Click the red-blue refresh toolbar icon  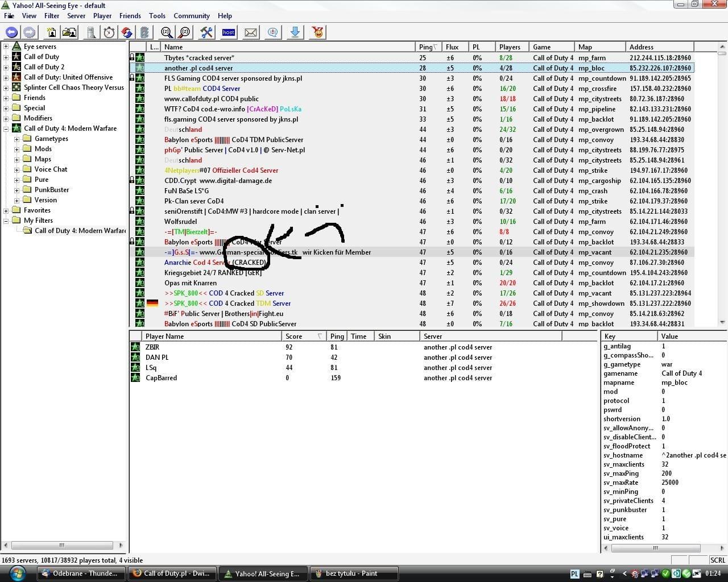127,32
